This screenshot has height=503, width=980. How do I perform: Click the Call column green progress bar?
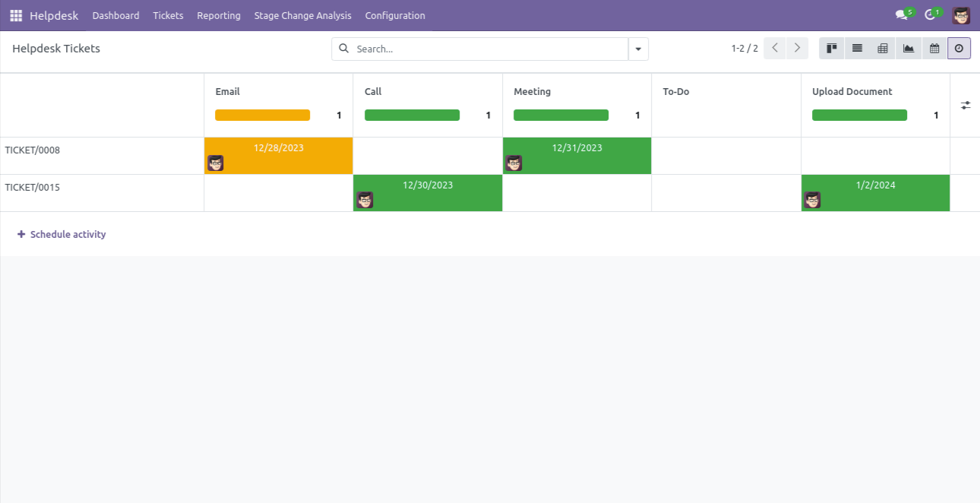pos(412,115)
